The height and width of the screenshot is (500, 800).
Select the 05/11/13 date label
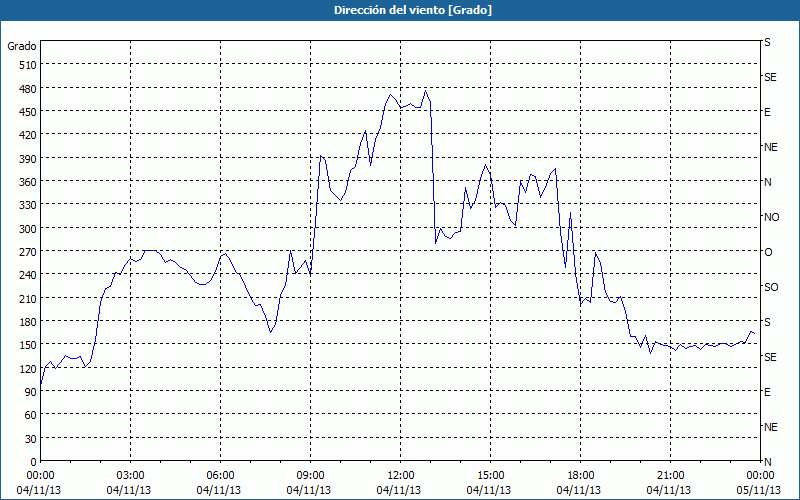click(x=759, y=490)
